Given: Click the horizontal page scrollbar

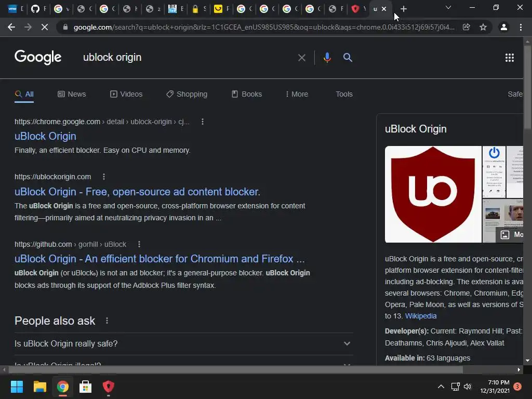Looking at the screenshot, I should tap(236, 369).
